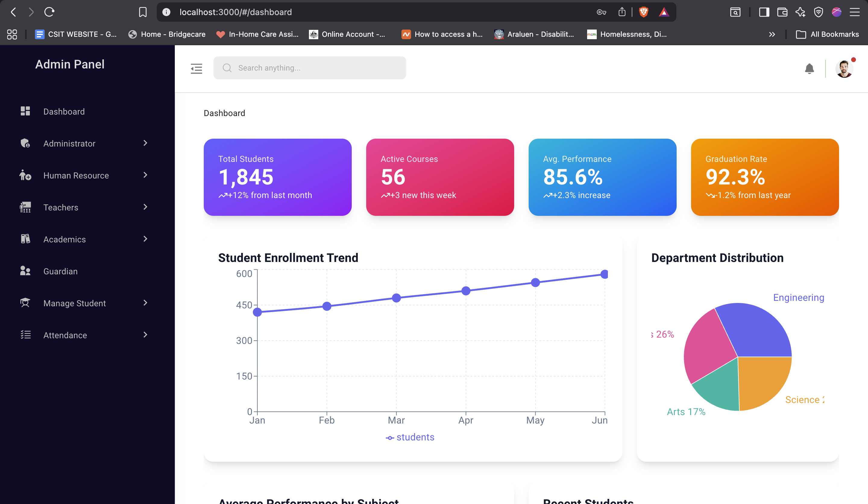
Task: Click the Total Students stat card
Action: pyautogui.click(x=277, y=177)
